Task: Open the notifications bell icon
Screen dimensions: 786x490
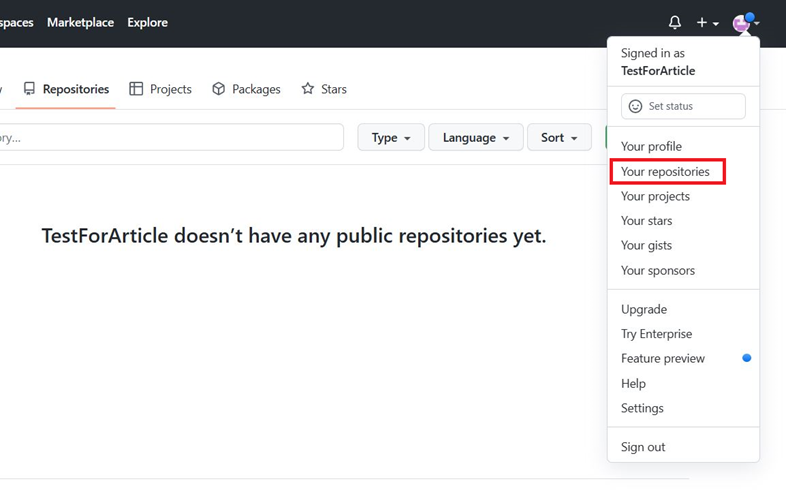Action: [675, 22]
